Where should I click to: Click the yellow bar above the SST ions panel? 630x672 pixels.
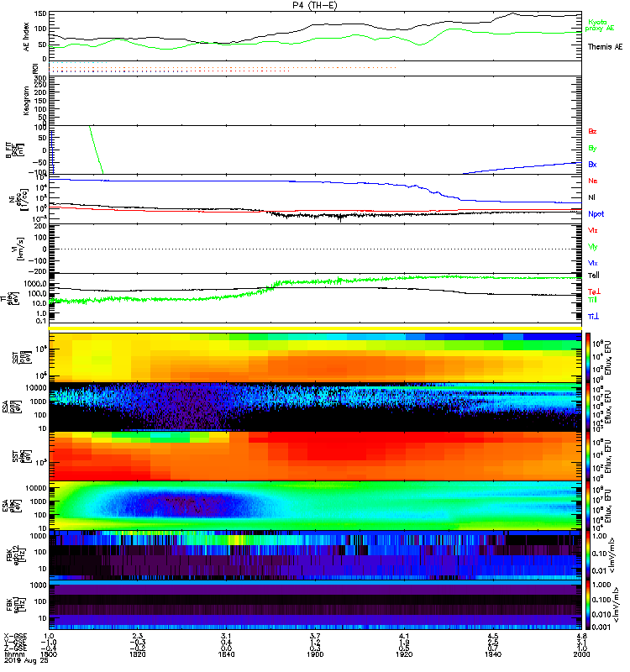click(x=315, y=328)
